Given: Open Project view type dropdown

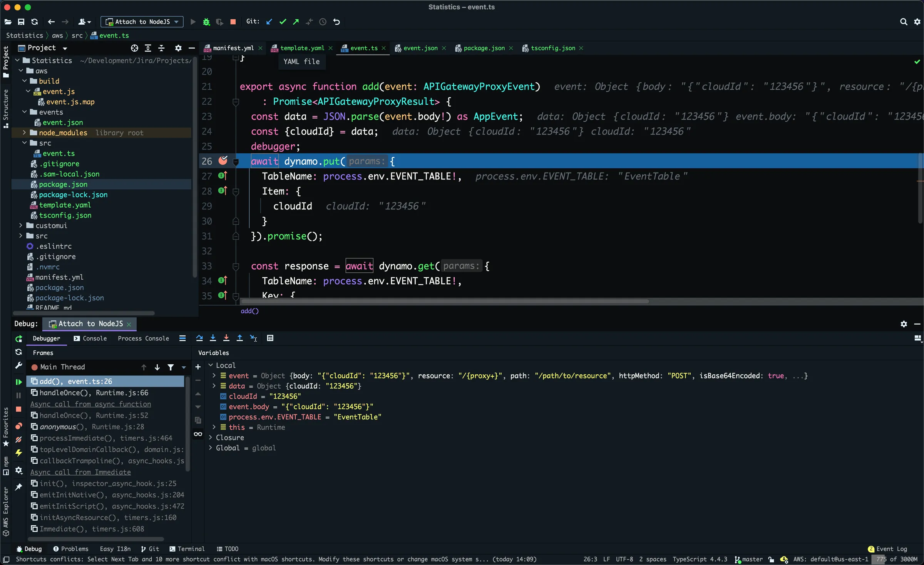Looking at the screenshot, I should point(65,49).
